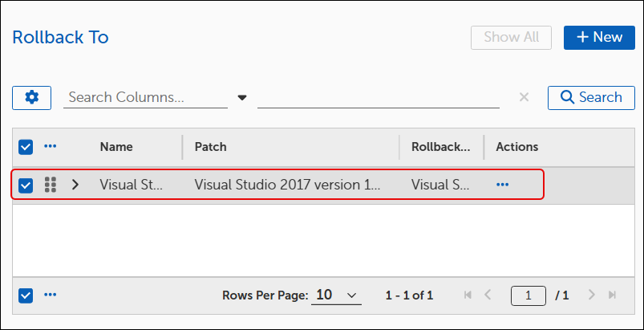This screenshot has height=330, width=644.
Task: Click the footer ellipsis options icon
Action: pos(50,295)
